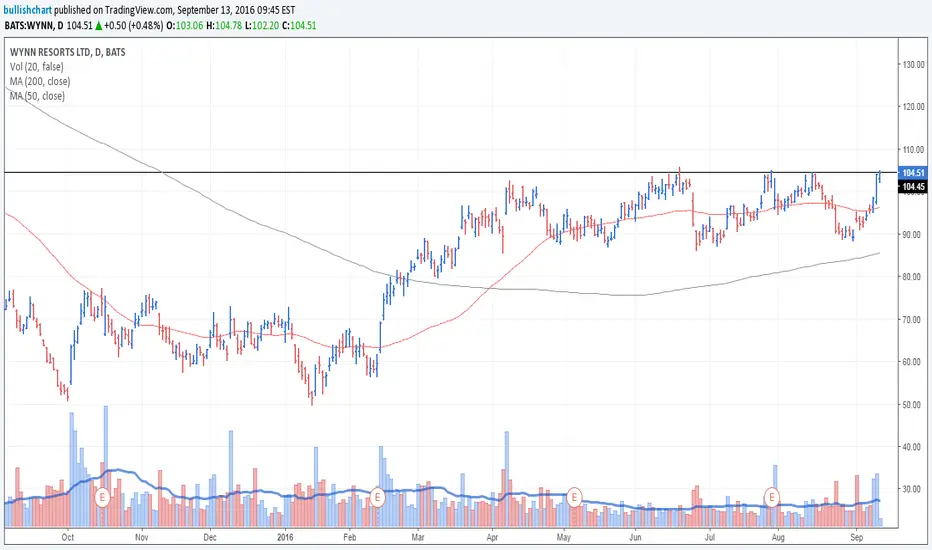
Task: Click the 2016 label on time axis
Action: point(285,538)
